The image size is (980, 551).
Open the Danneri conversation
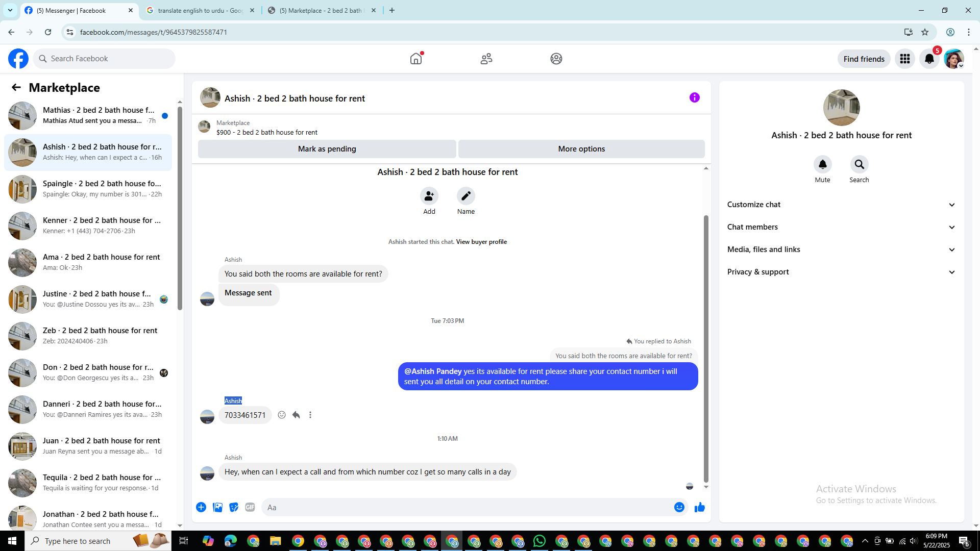pyautogui.click(x=88, y=409)
